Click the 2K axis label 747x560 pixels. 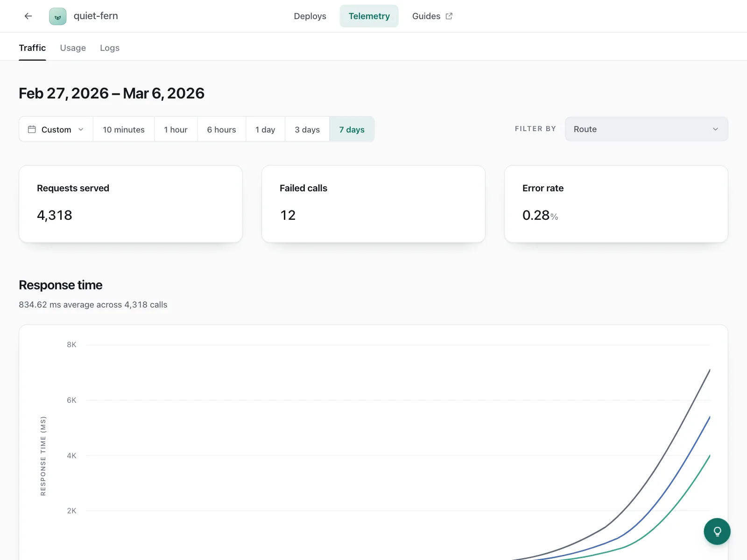(x=71, y=511)
